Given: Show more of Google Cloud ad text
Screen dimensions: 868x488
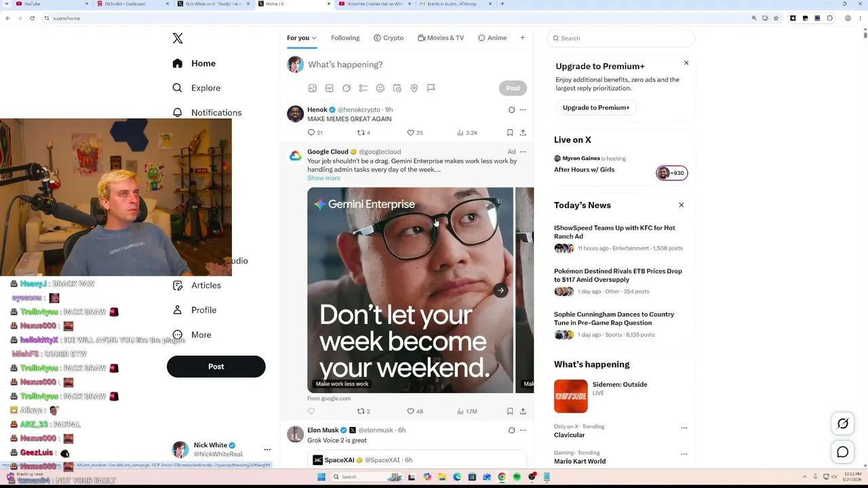Looking at the screenshot, I should tap(323, 178).
